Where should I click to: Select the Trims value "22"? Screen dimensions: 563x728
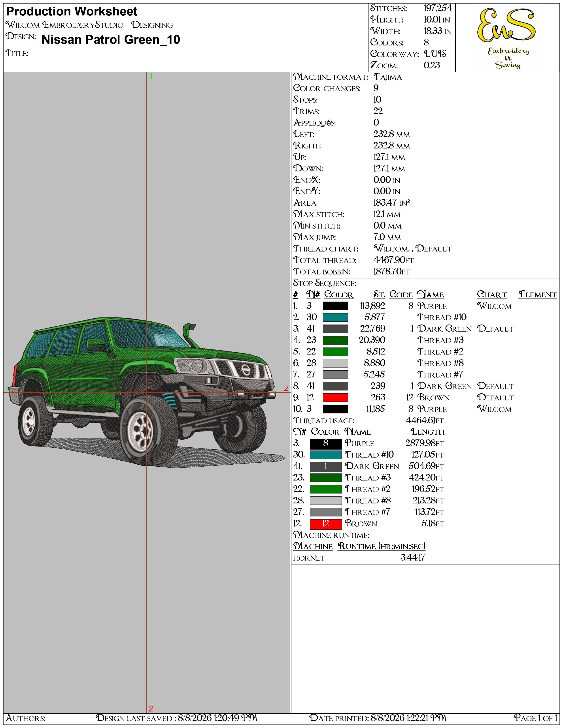pyautogui.click(x=378, y=111)
